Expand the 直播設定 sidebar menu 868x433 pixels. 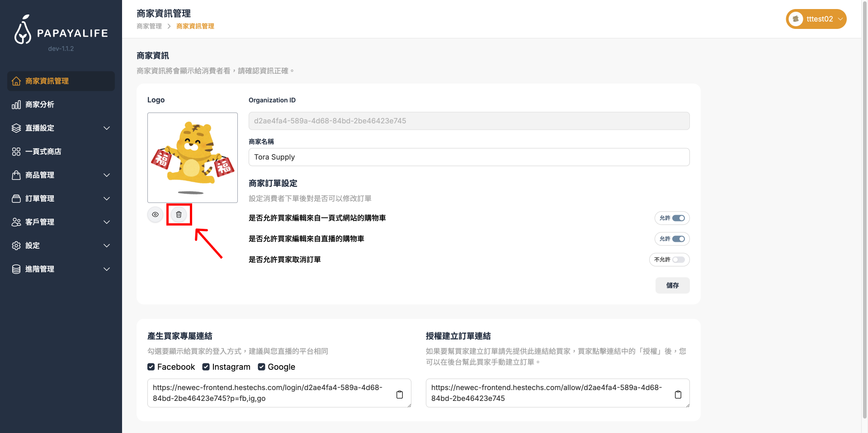61,128
